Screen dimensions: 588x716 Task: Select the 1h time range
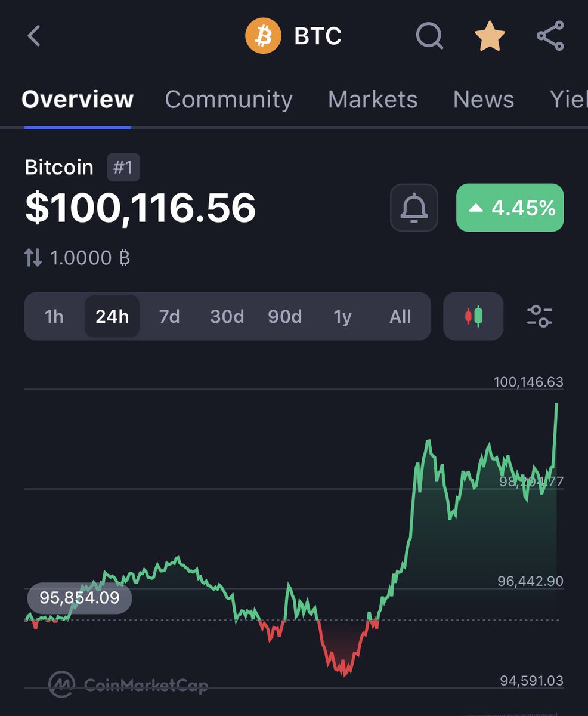(x=54, y=316)
